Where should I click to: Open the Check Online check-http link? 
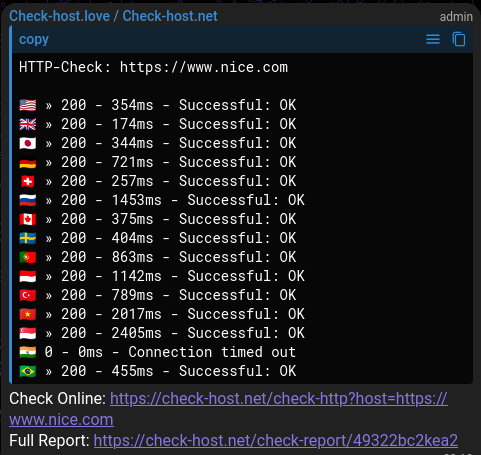[x=228, y=409]
